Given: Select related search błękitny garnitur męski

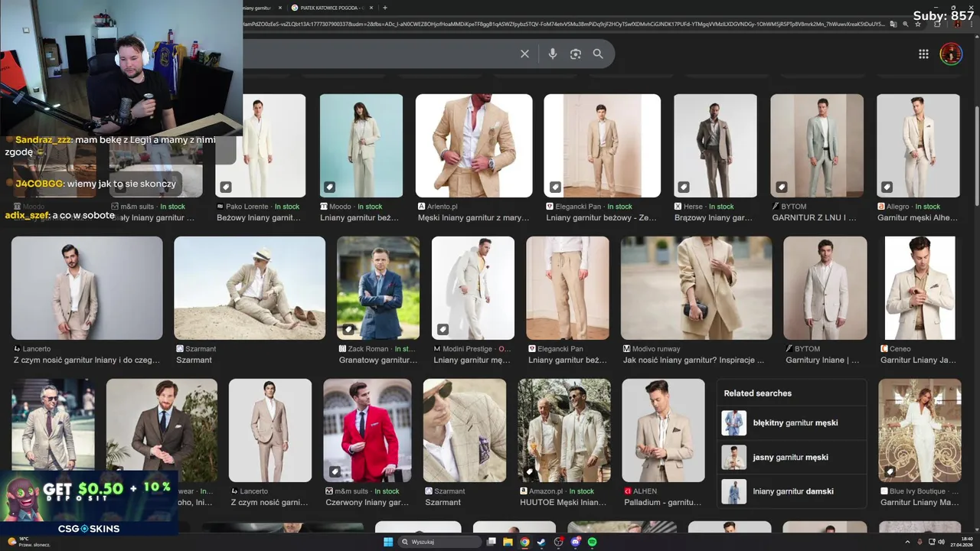Looking at the screenshot, I should click(x=792, y=423).
